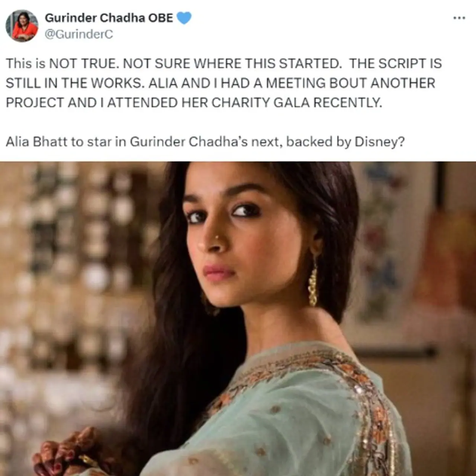Image resolution: width=476 pixels, height=476 pixels.
Task: Open Gurinder Chadha's profile avatar
Action: (22, 25)
